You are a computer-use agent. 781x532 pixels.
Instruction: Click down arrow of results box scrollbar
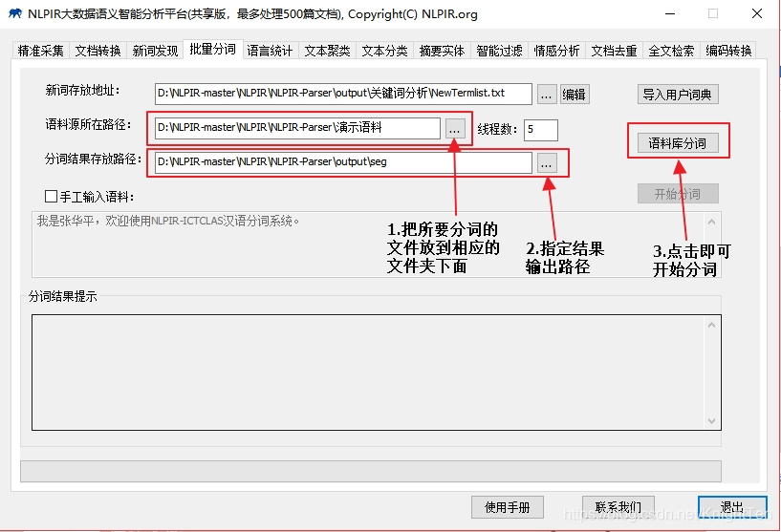tap(712, 421)
